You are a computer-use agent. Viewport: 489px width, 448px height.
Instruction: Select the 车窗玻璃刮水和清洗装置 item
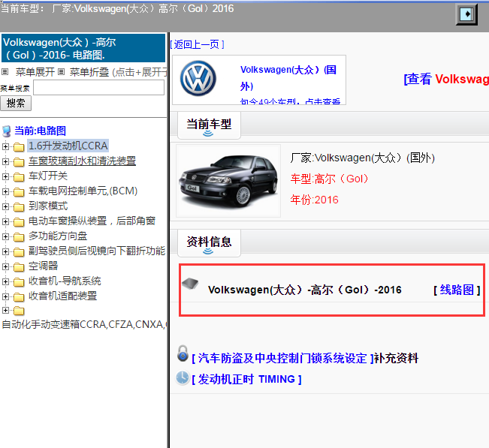83,161
